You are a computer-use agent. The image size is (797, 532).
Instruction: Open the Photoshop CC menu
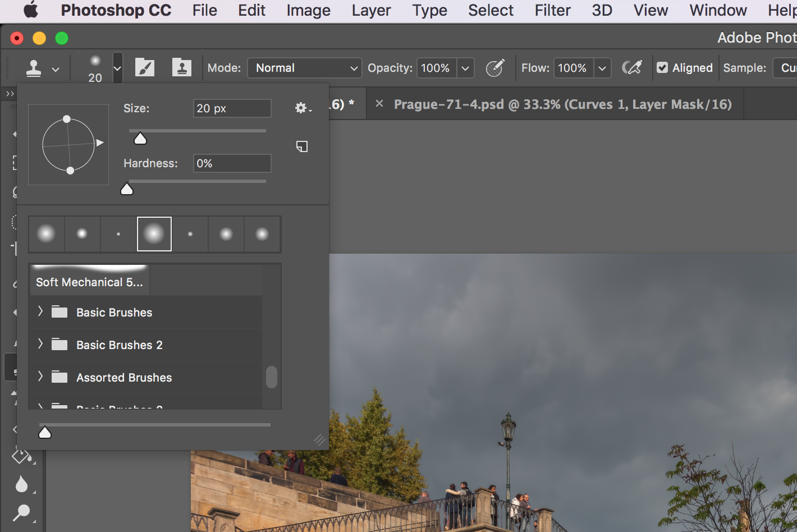[x=116, y=10]
